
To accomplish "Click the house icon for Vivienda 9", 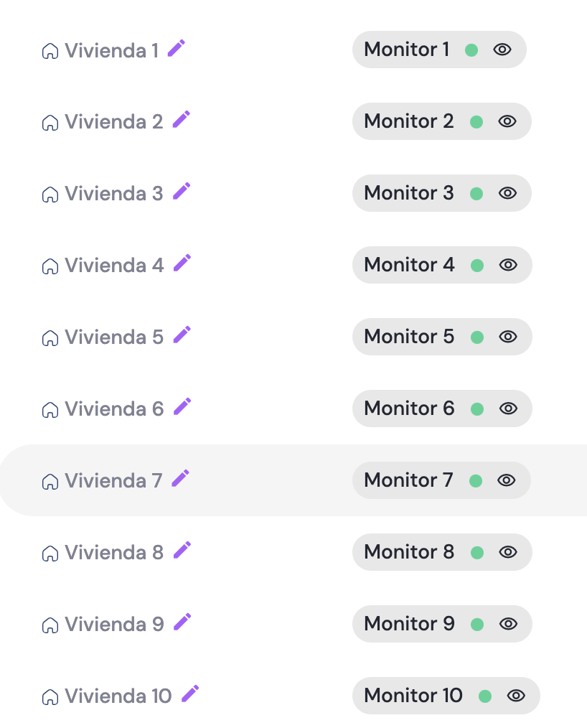I will [x=50, y=625].
